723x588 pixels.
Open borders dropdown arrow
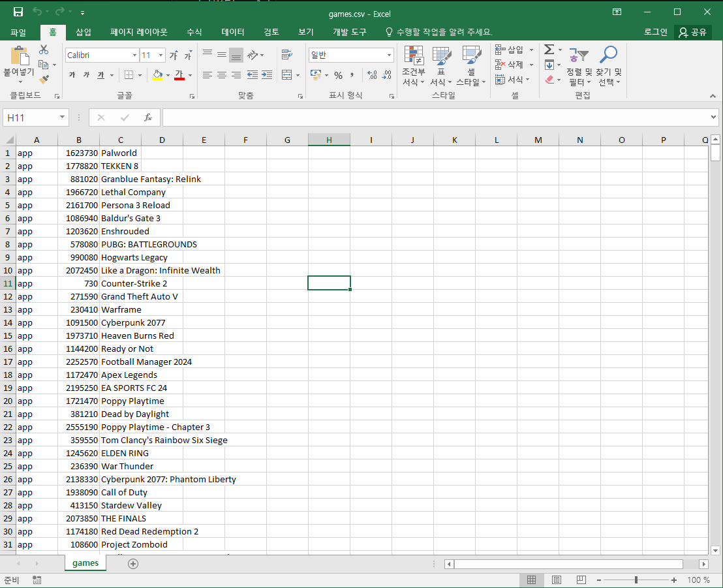[140, 75]
